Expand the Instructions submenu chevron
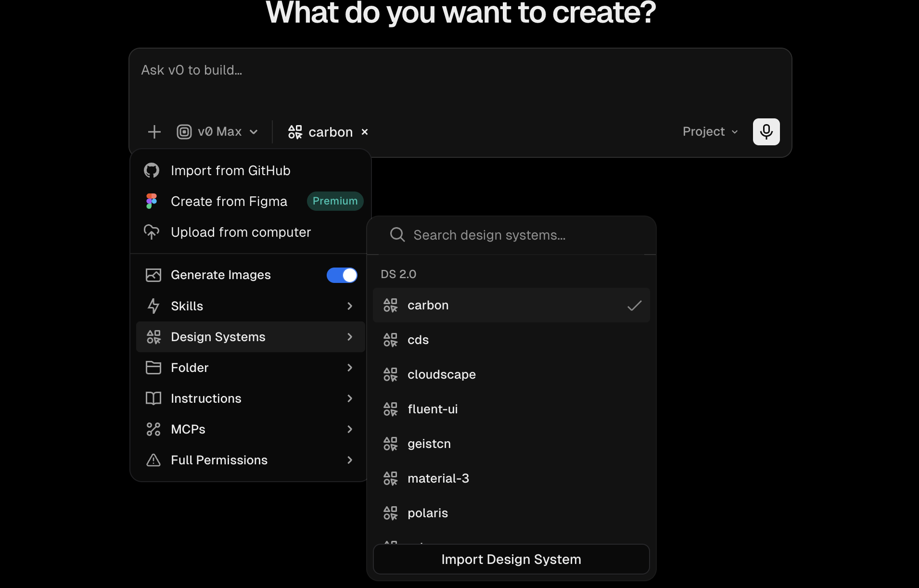 350,398
